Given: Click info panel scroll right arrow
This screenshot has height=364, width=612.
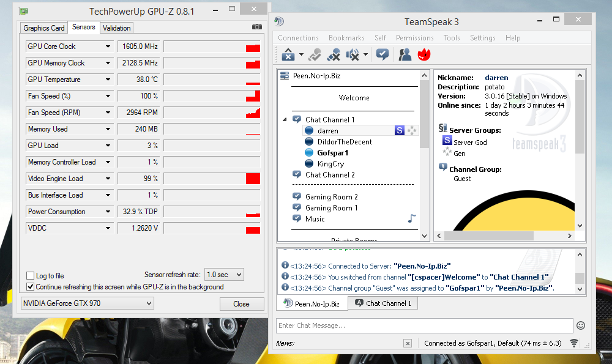Looking at the screenshot, I should (569, 236).
